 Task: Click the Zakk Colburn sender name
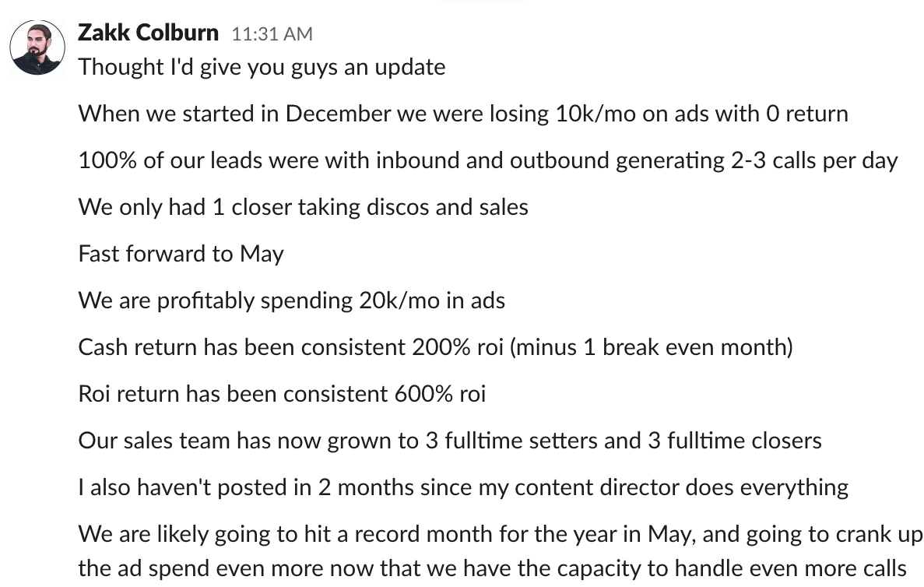point(148,33)
